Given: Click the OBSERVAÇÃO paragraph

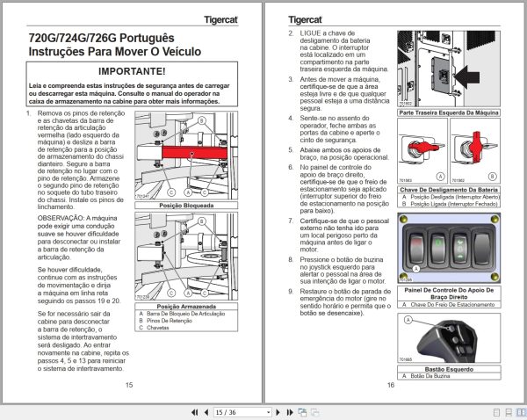Looking at the screenshot, I should (x=79, y=238).
